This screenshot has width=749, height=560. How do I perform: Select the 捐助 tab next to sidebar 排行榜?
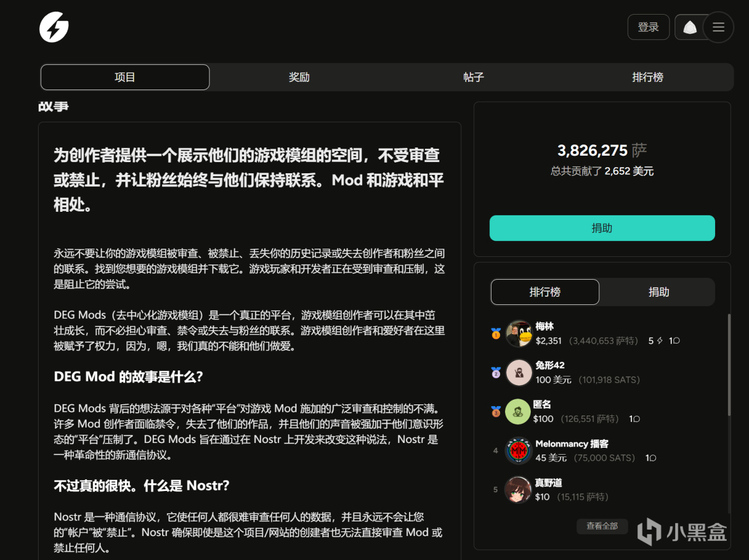[x=659, y=292]
